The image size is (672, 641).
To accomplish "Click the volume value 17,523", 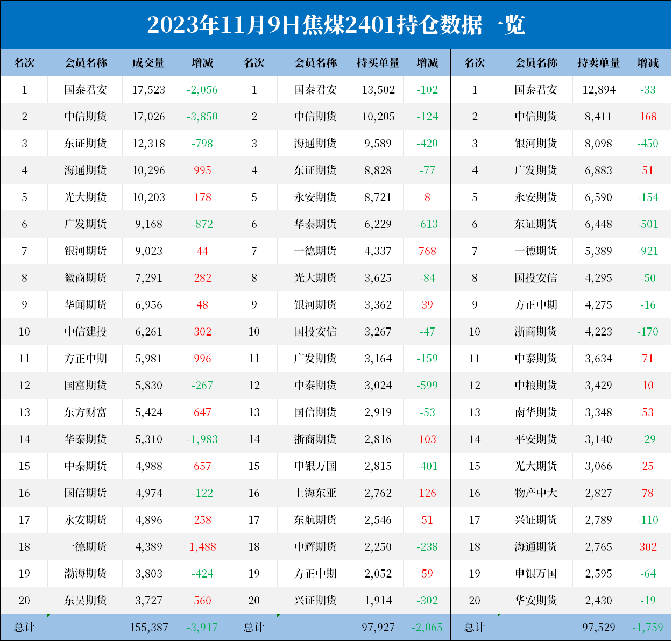I will (x=148, y=90).
